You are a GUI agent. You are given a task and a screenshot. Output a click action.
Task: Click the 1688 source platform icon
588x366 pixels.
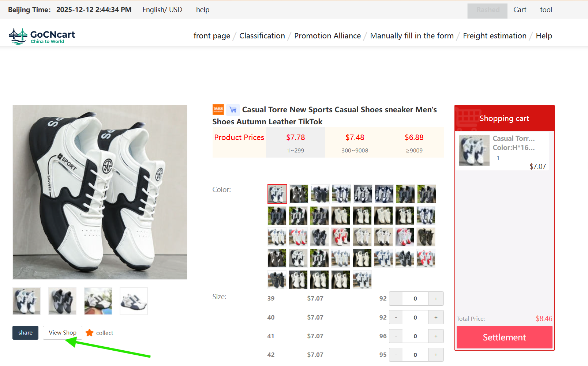tap(218, 109)
